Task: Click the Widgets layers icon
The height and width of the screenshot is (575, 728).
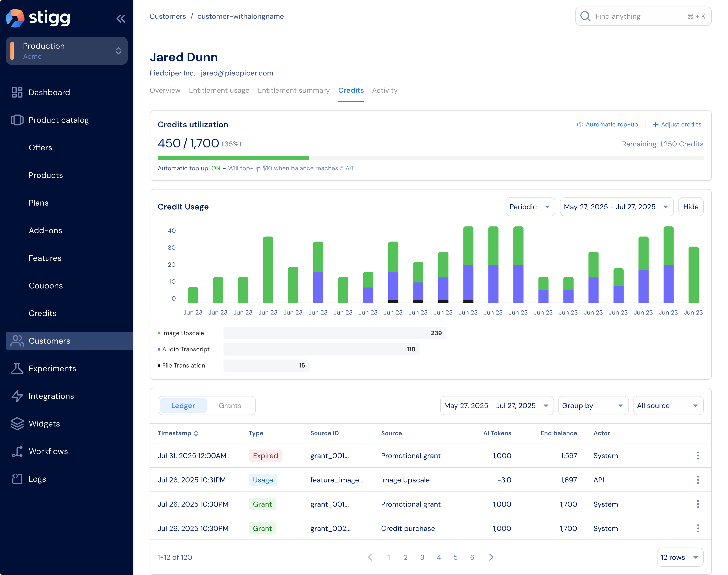Action: click(x=17, y=424)
